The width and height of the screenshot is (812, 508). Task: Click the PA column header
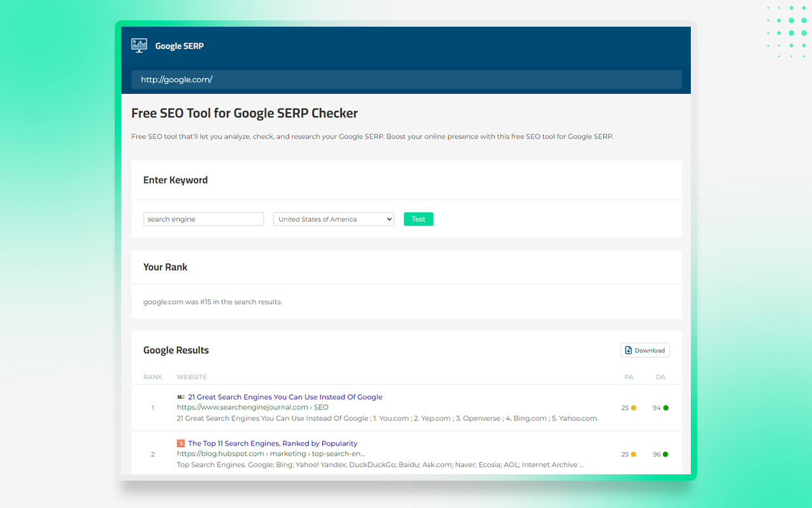click(x=629, y=377)
